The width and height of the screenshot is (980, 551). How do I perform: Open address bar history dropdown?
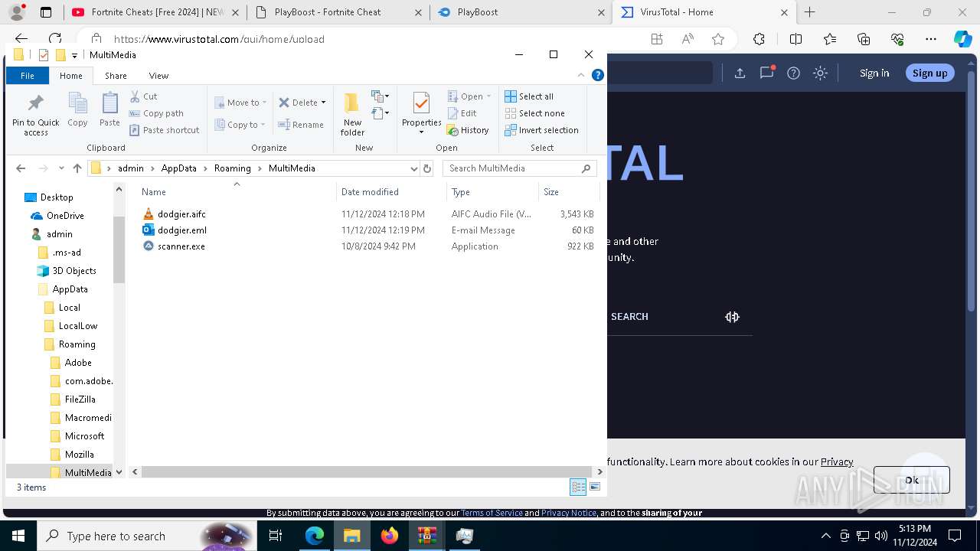(414, 168)
